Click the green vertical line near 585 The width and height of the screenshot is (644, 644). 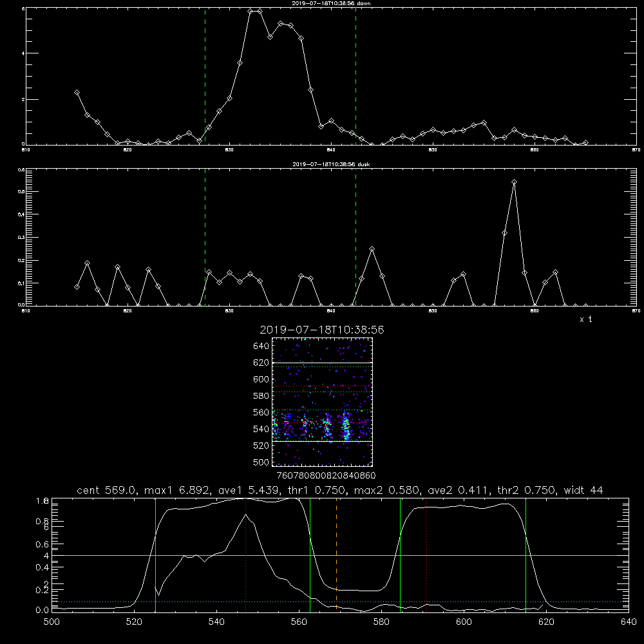point(400,555)
